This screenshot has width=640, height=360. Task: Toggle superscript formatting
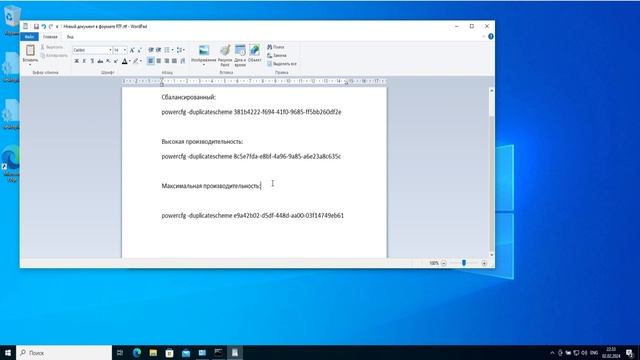tap(116, 61)
